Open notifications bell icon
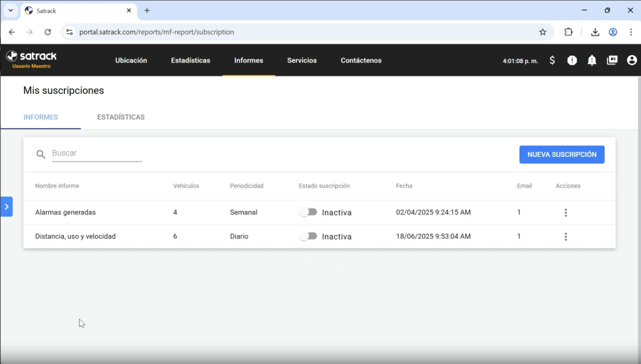 592,61
